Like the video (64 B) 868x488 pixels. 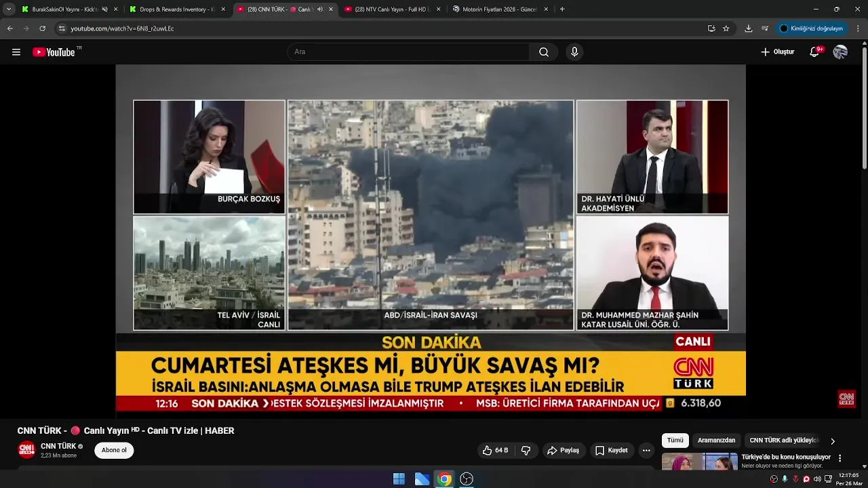(x=495, y=450)
